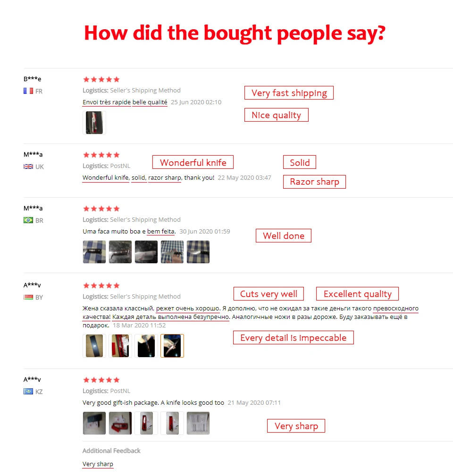Click the star rating on the KZ review

[101, 380]
